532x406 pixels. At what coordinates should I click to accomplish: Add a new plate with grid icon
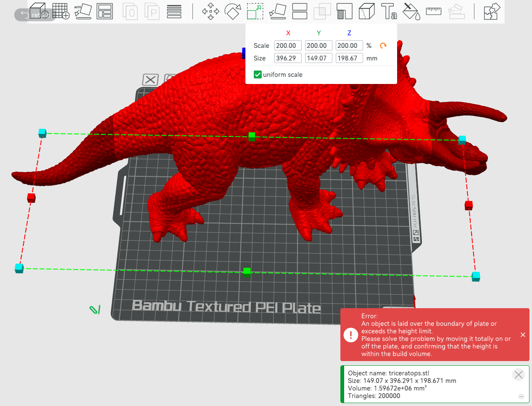(61, 11)
